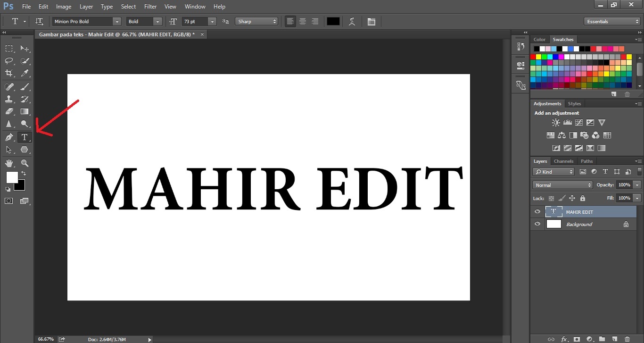Switch to the Channels tab
Image resolution: width=644 pixels, height=343 pixels.
(563, 161)
